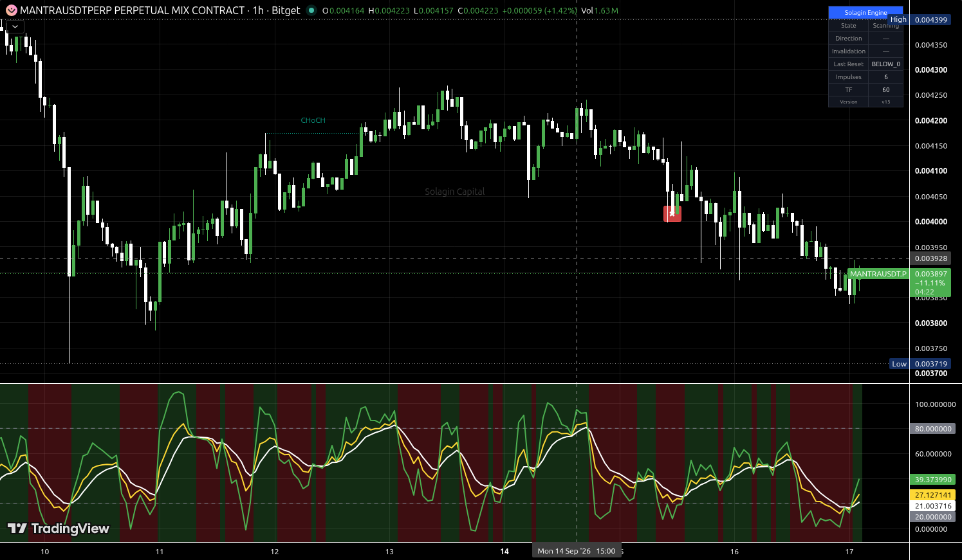This screenshot has height=560, width=962.
Task: Click the open price value O0.004164
Action: (343, 11)
